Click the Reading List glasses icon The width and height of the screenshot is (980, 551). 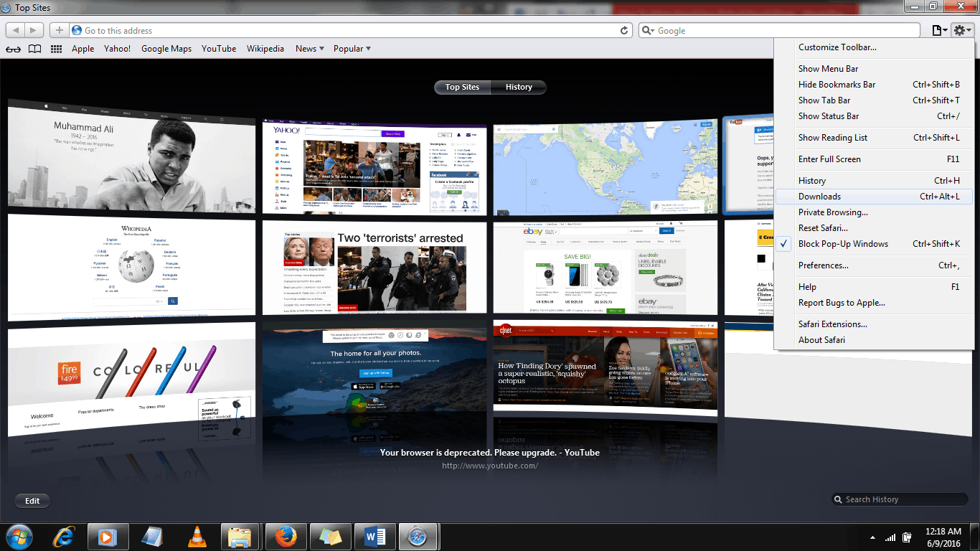(13, 49)
